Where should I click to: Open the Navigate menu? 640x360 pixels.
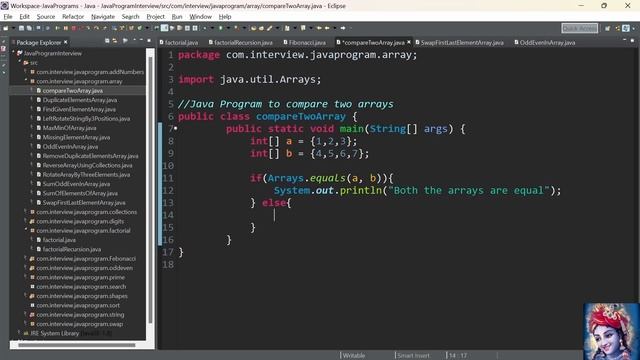click(x=103, y=17)
